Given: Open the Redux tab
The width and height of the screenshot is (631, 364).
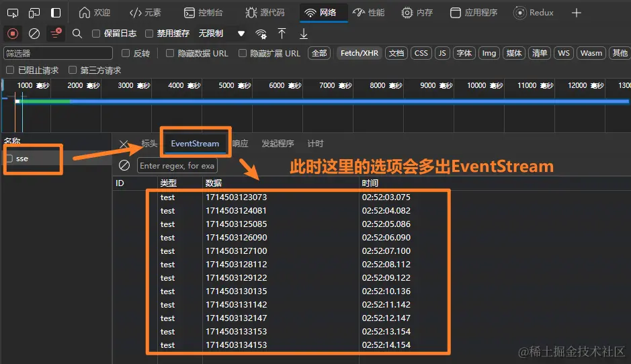Looking at the screenshot, I should click(x=534, y=13).
